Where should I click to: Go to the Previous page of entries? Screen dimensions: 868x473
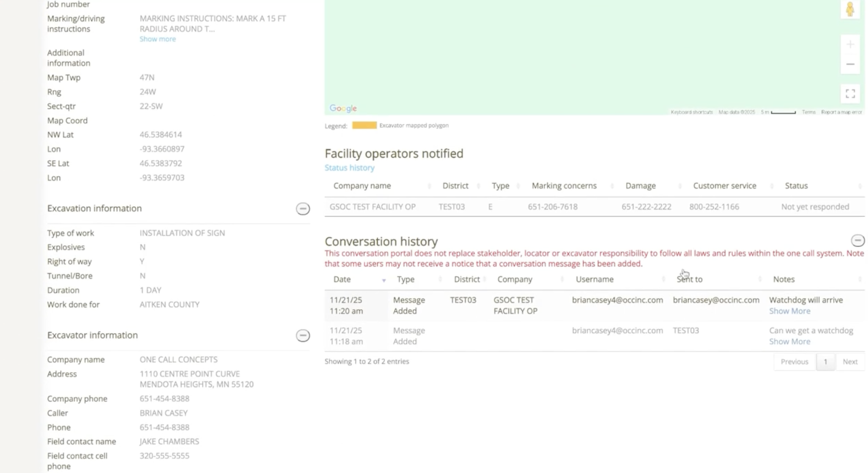794,362
